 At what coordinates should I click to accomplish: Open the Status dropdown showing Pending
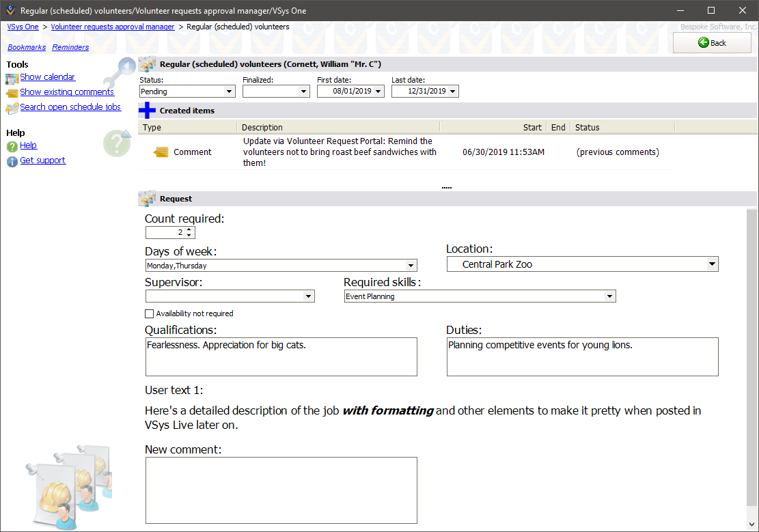click(x=229, y=92)
